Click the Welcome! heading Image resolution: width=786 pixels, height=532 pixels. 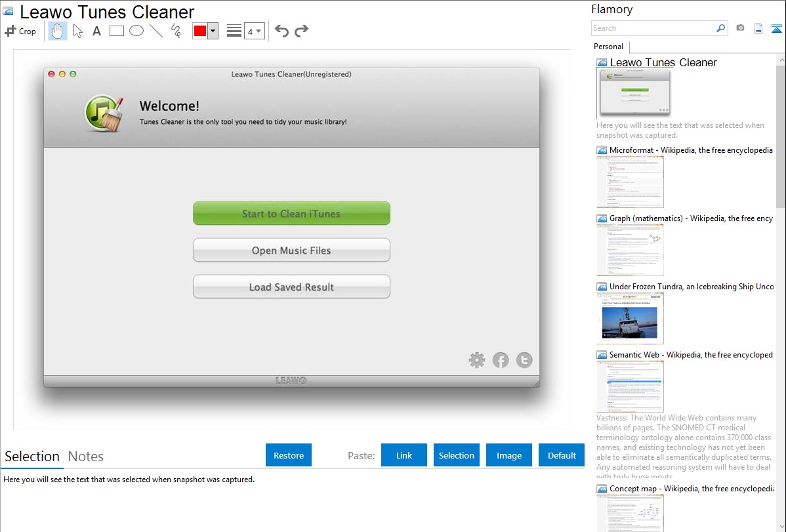[169, 106]
